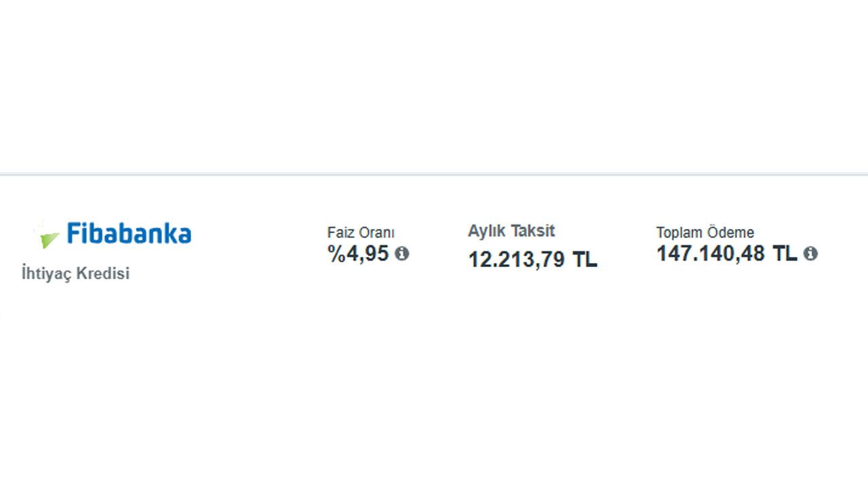This screenshot has height=488, width=868.
Task: Open the İhtiyaç Kredisi product label
Action: point(75,274)
